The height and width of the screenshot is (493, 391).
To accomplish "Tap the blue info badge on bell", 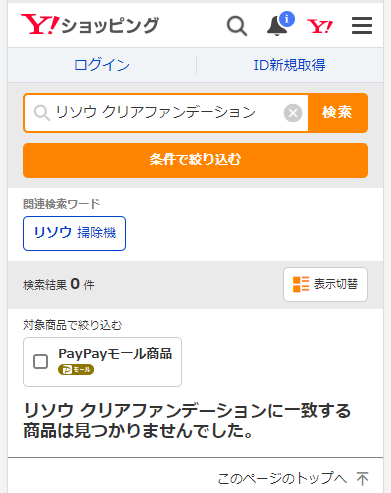I will pos(287,19).
